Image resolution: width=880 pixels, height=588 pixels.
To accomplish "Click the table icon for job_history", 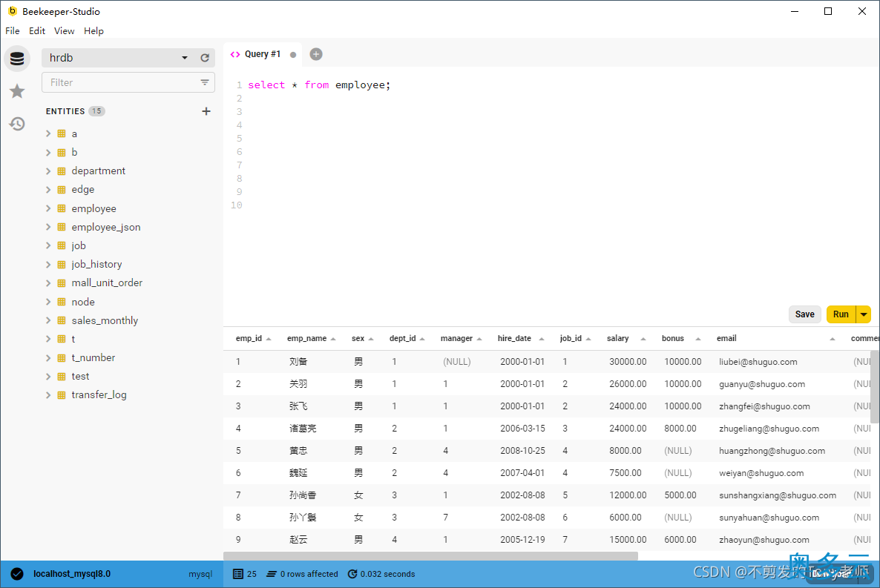I will tap(62, 264).
